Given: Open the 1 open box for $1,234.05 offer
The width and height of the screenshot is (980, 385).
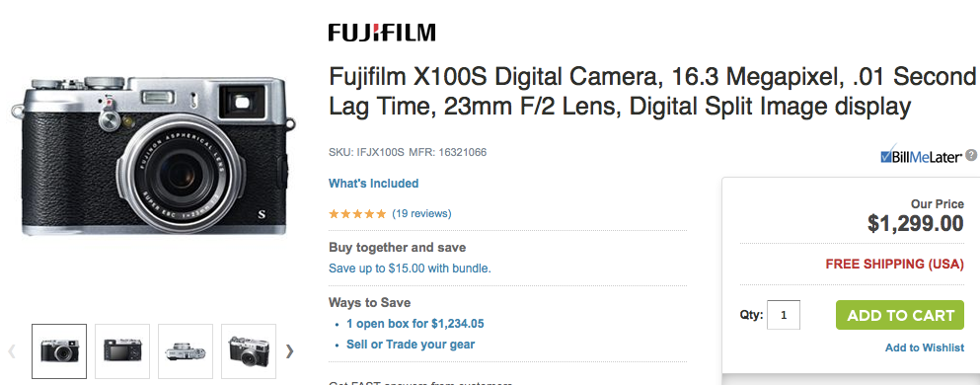Looking at the screenshot, I should point(415,324).
